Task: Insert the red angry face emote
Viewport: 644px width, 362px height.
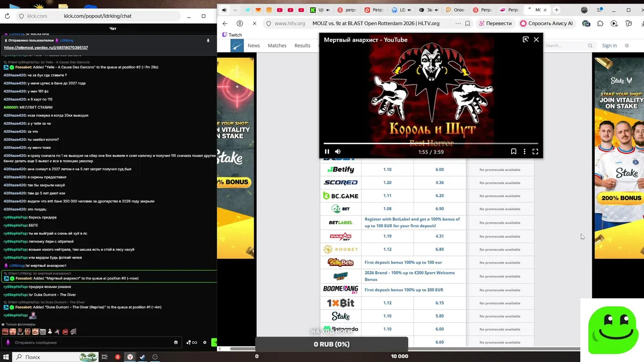Action: tap(65, 332)
